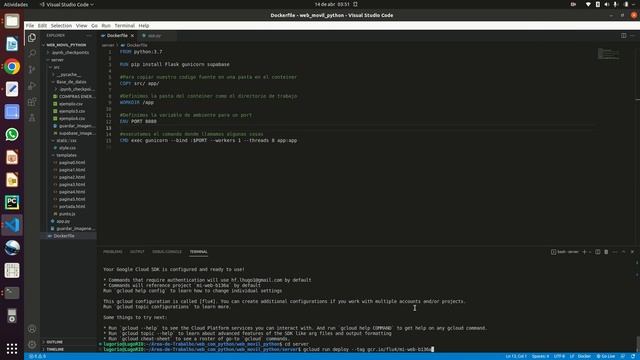Viewport: 640px width, 360px height.
Task: Click the editor minimap preview
Action: (608, 53)
